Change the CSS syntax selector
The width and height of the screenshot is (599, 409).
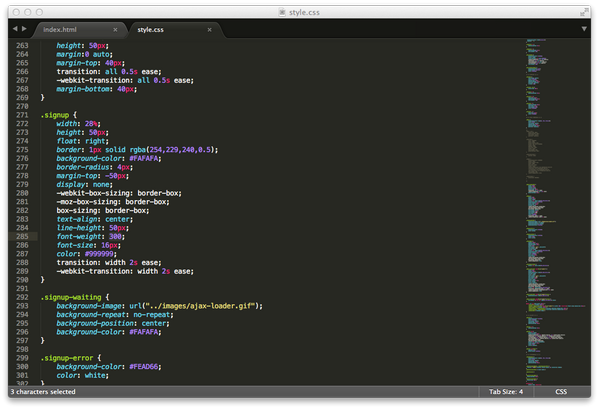[561, 391]
